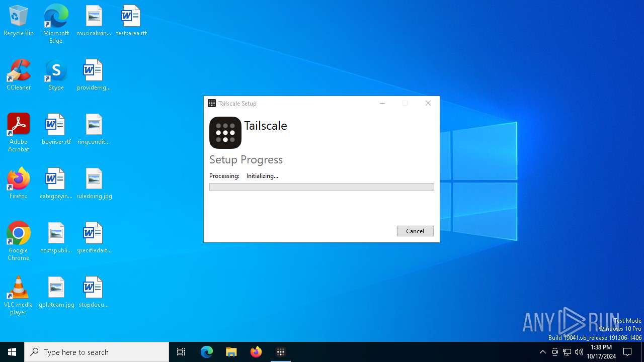Open the Skype desktop shortcut
This screenshot has height=362, width=644.
click(x=56, y=75)
